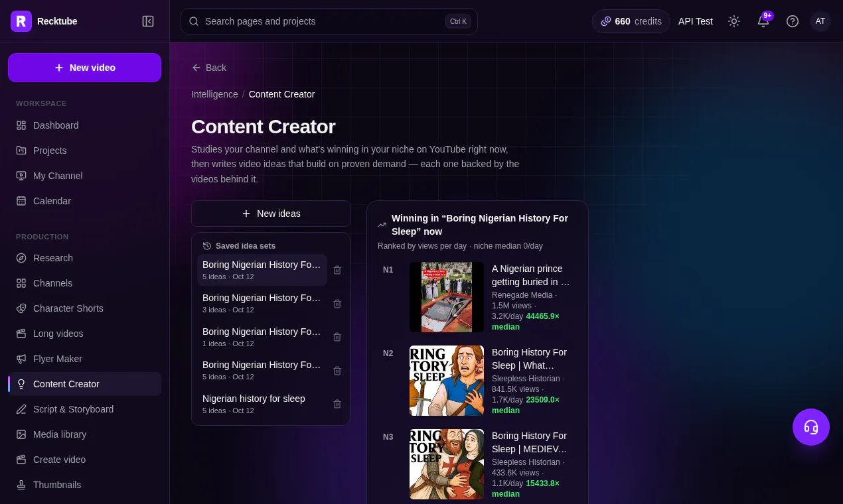Open the support headset chat button
The width and height of the screenshot is (843, 504).
point(811,427)
